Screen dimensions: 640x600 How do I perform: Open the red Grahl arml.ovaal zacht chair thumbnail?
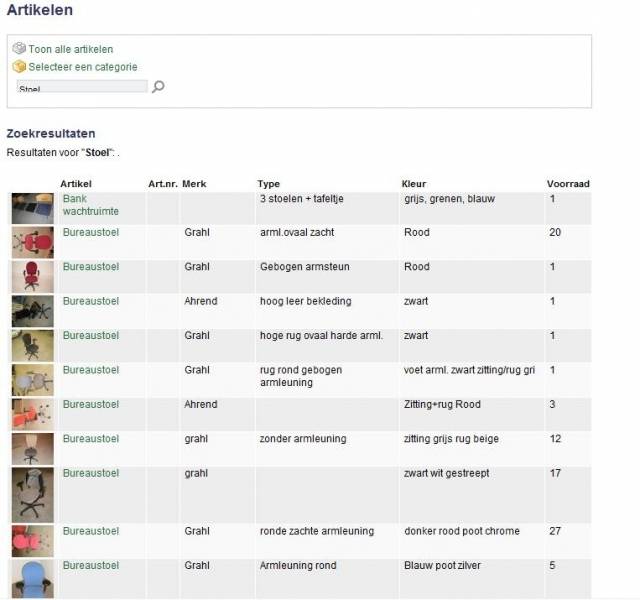33,242
